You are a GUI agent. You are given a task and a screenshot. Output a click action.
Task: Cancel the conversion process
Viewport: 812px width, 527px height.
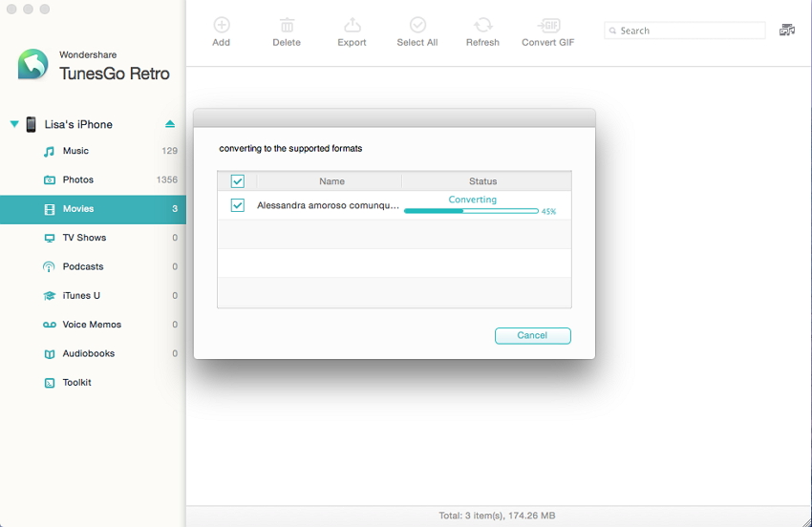click(532, 335)
